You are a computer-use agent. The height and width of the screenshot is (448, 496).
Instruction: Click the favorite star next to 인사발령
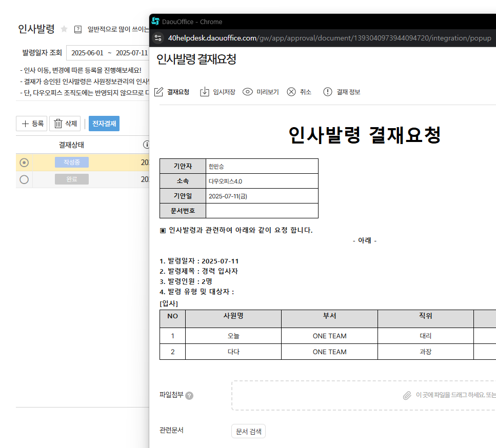pos(64,29)
